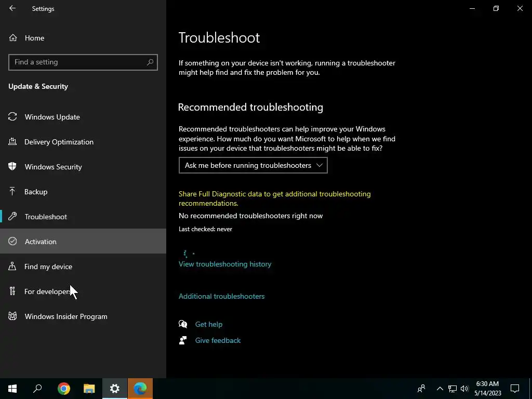This screenshot has height=399, width=532.
Task: Click the Home house icon
Action: [x=13, y=38]
